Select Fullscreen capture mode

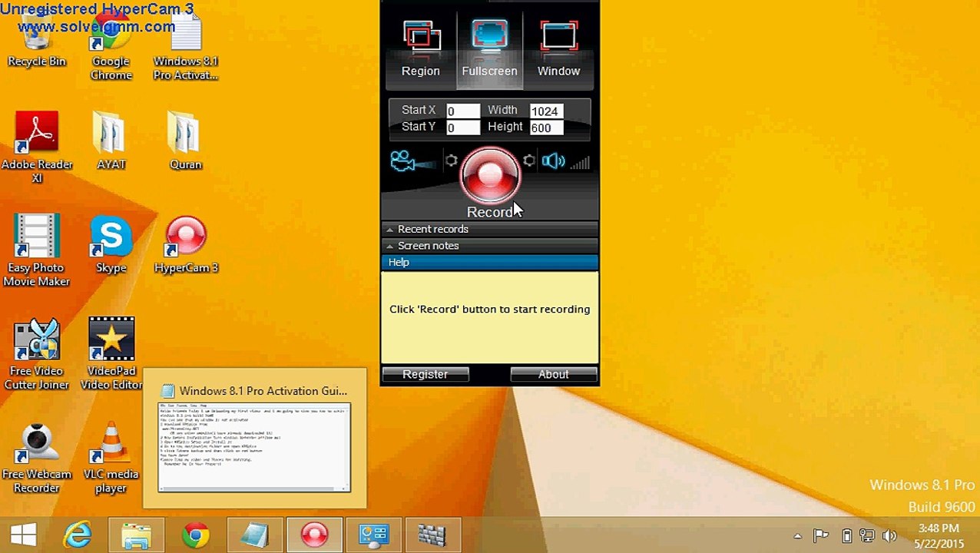[489, 49]
